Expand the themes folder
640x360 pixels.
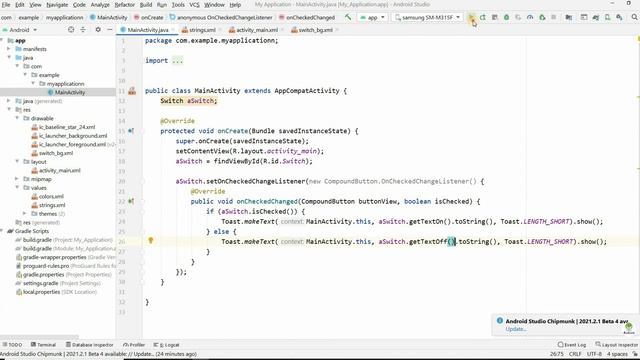pyautogui.click(x=25, y=213)
